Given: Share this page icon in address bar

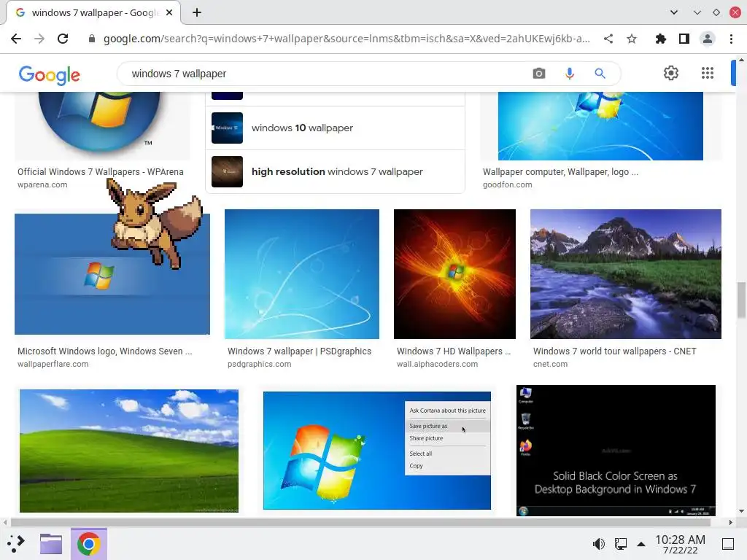Looking at the screenshot, I should [608, 39].
